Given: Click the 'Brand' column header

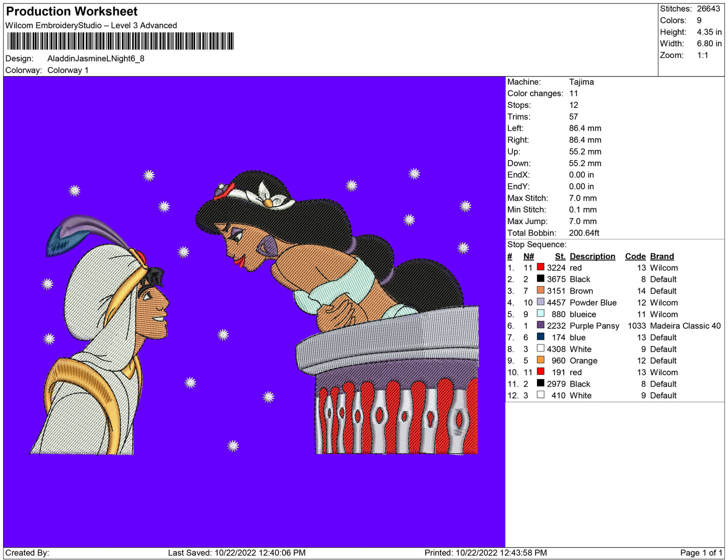Looking at the screenshot, I should 662,256.
